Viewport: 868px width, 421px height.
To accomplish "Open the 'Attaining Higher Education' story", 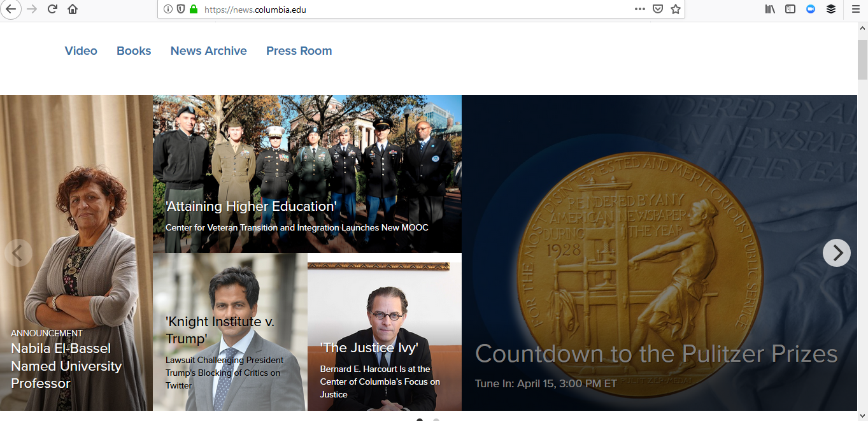I will (x=251, y=206).
